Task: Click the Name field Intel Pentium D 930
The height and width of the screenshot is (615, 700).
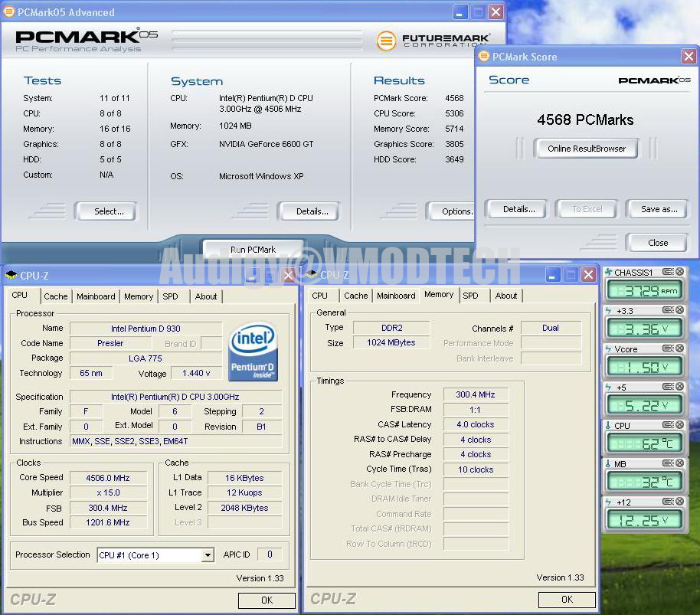Action: click(146, 329)
